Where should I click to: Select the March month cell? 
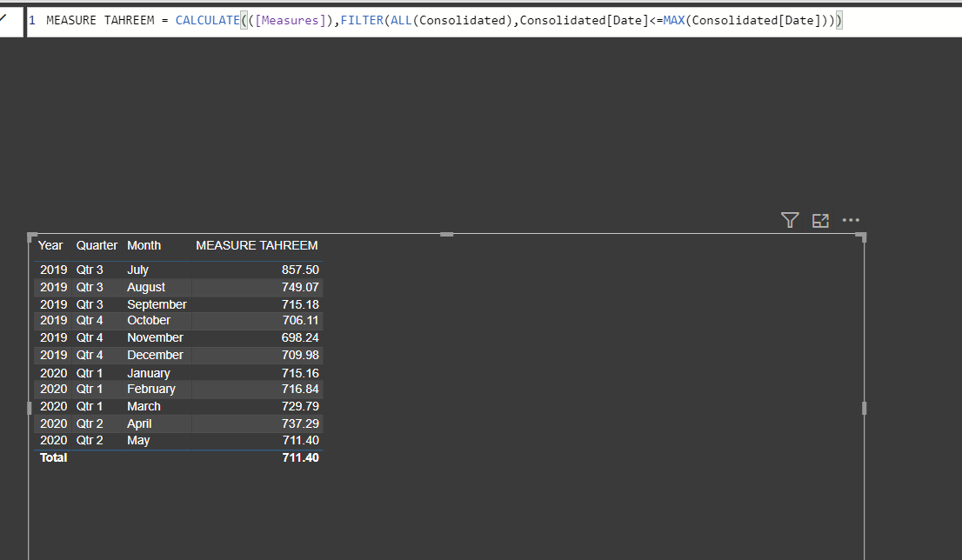click(144, 406)
